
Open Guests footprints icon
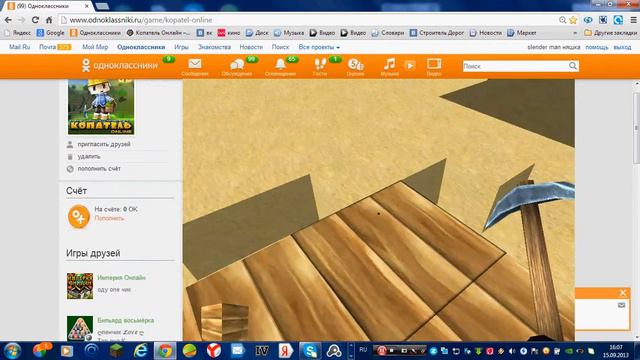point(320,64)
